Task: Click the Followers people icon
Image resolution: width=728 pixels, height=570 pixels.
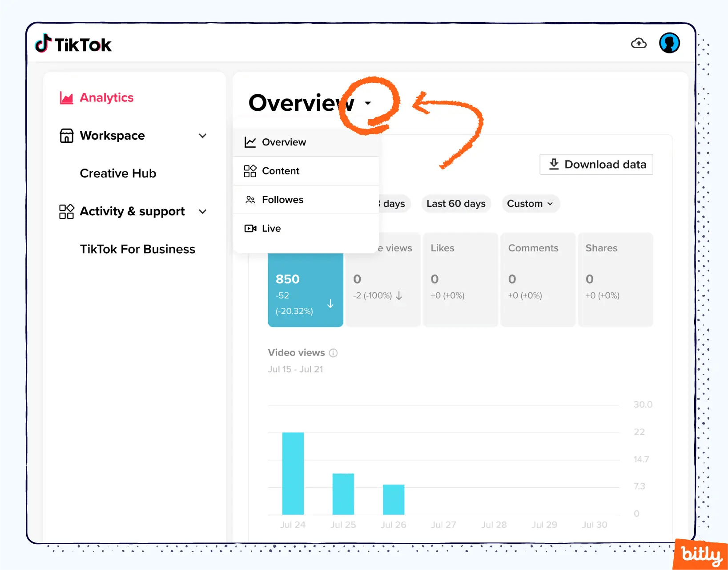Action: tap(250, 199)
